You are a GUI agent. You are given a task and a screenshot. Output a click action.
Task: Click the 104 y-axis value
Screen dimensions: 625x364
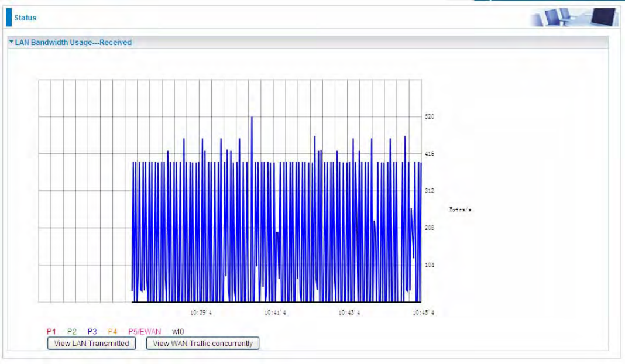coord(430,265)
